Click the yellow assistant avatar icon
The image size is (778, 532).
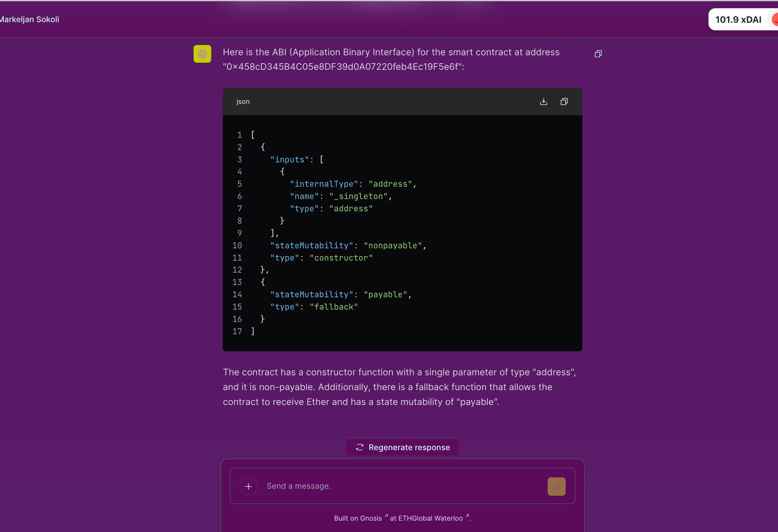click(x=202, y=54)
